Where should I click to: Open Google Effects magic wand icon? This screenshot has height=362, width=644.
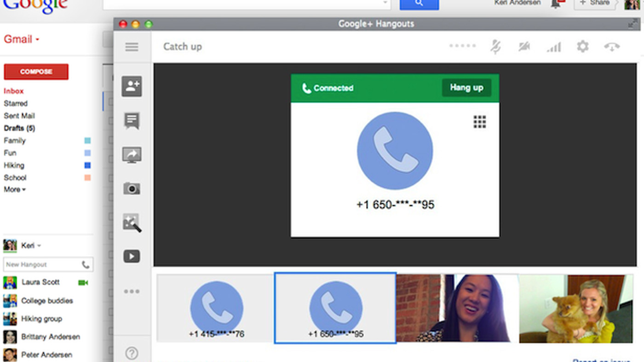(x=132, y=222)
